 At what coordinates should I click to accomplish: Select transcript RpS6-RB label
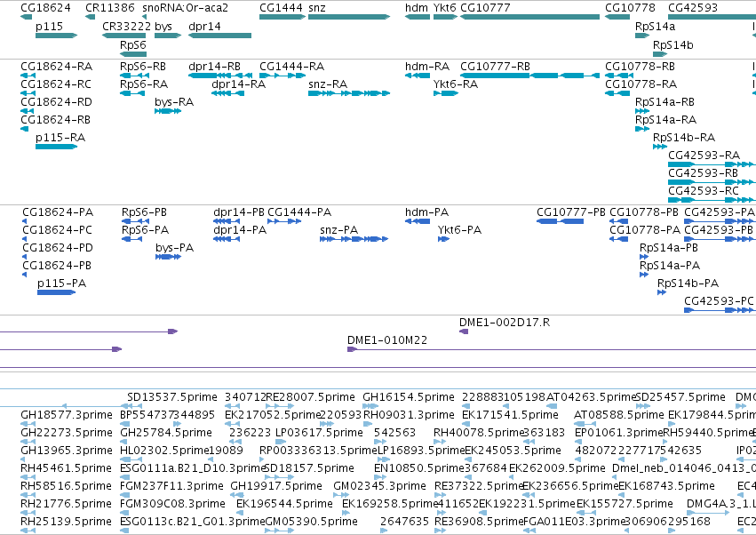(x=143, y=66)
